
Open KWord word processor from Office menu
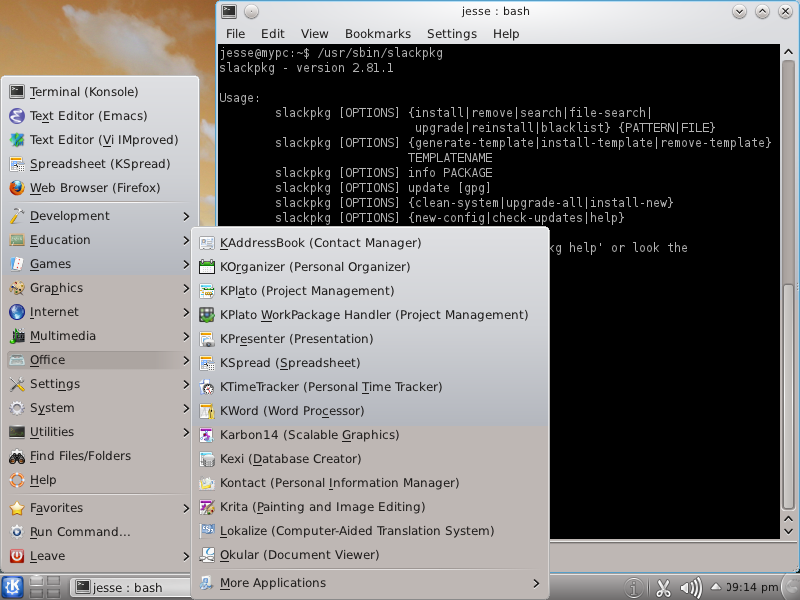292,411
